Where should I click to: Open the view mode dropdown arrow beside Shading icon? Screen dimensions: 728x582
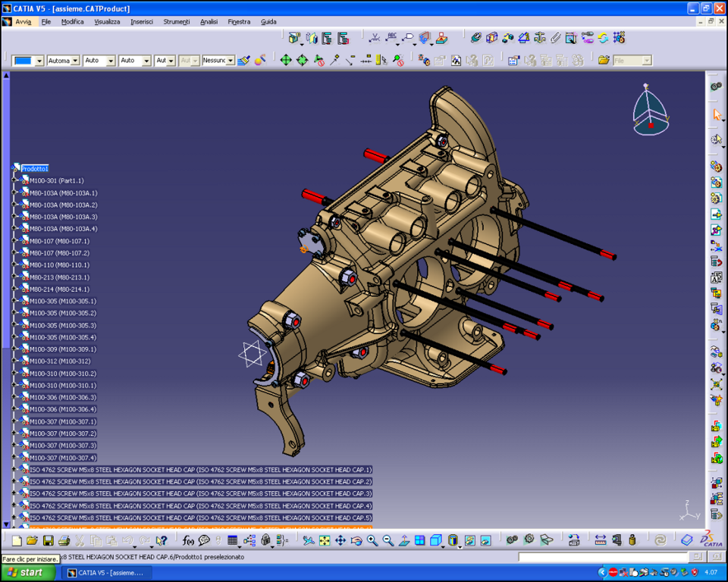460,546
